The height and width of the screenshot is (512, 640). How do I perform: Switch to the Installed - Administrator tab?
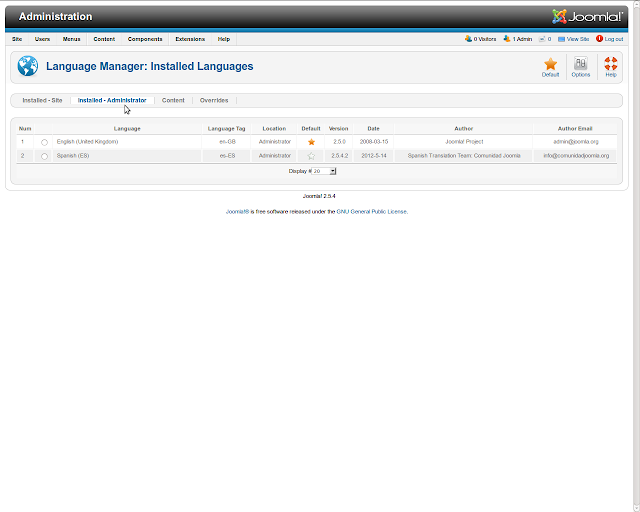pos(112,100)
